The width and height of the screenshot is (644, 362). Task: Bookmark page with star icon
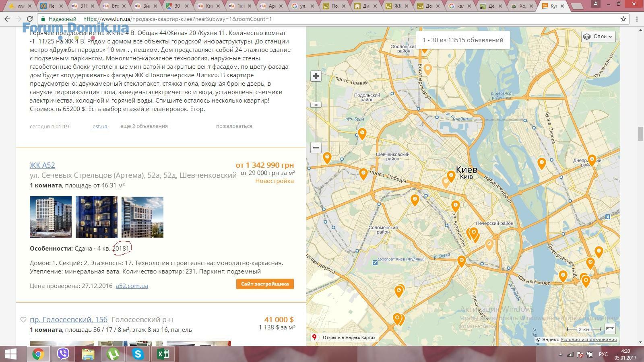pos(623,19)
